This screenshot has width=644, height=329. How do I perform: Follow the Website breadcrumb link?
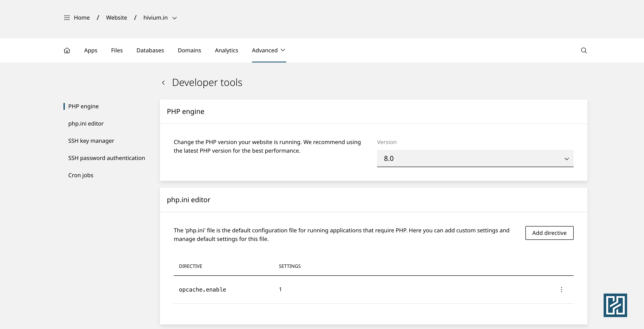click(116, 18)
